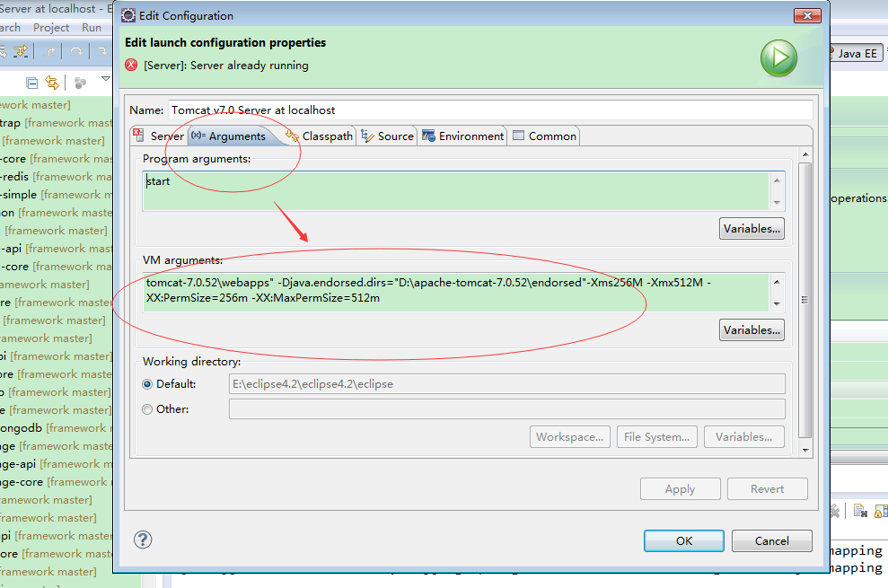
Task: Collapse all in the project explorer
Action: click(32, 83)
